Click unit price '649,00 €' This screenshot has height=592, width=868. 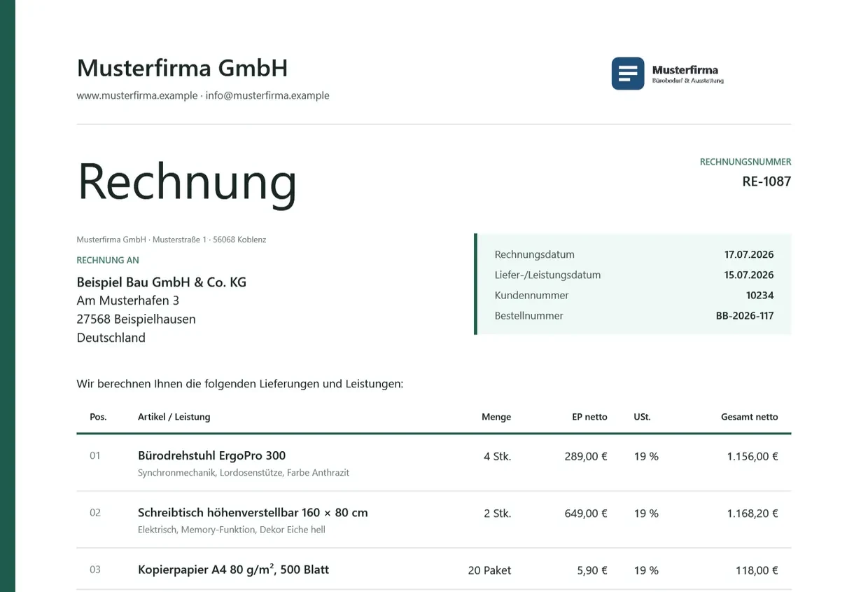(x=586, y=513)
